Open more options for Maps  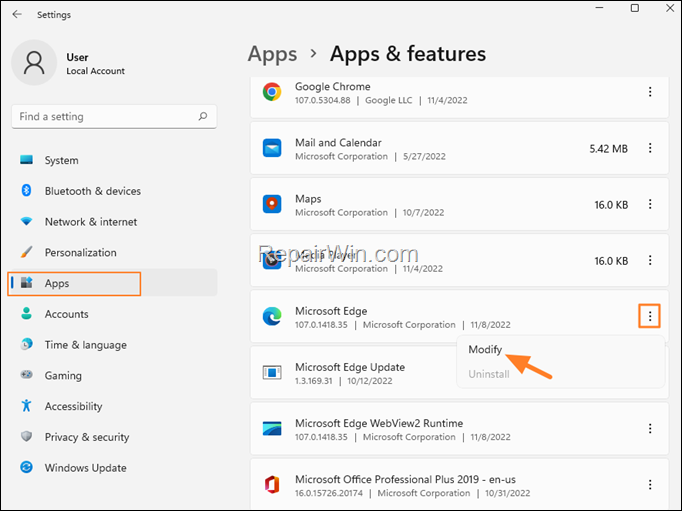(650, 204)
